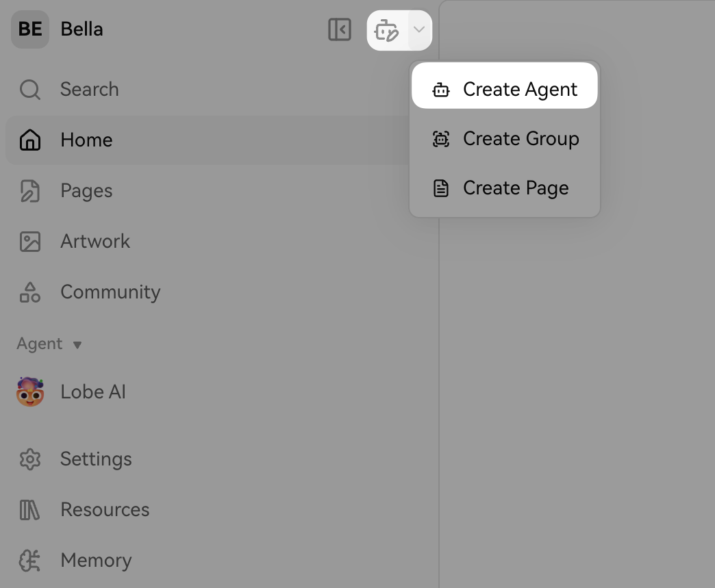Click the Resources library icon

tap(30, 509)
